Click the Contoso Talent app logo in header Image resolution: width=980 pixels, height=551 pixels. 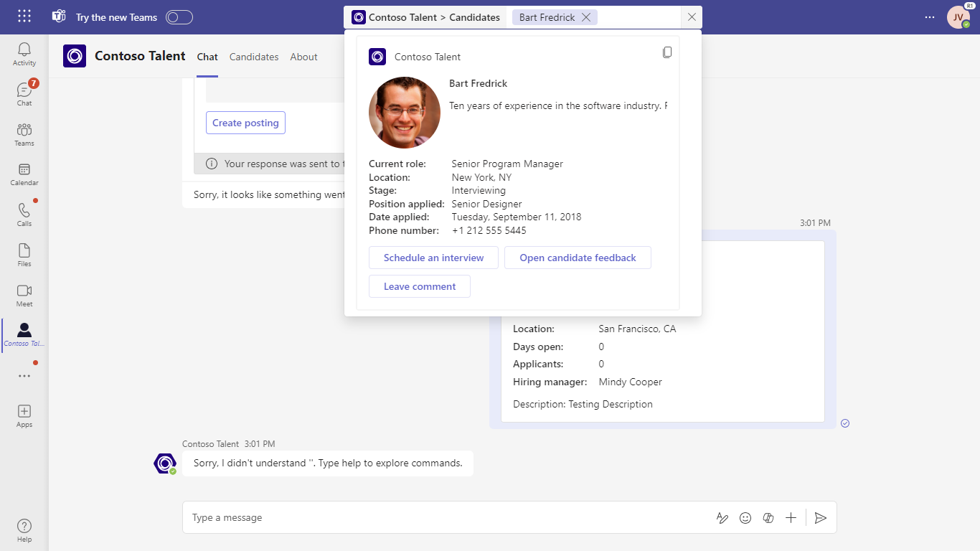pos(75,56)
